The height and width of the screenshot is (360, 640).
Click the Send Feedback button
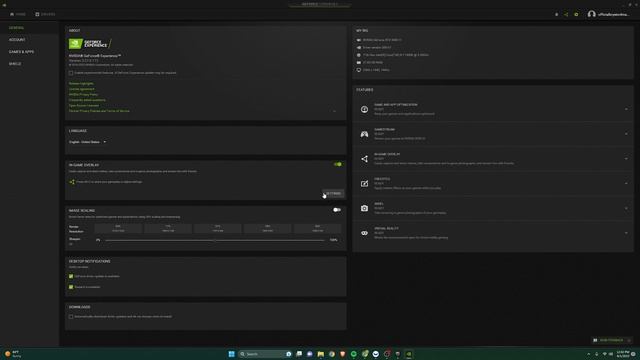[611, 340]
